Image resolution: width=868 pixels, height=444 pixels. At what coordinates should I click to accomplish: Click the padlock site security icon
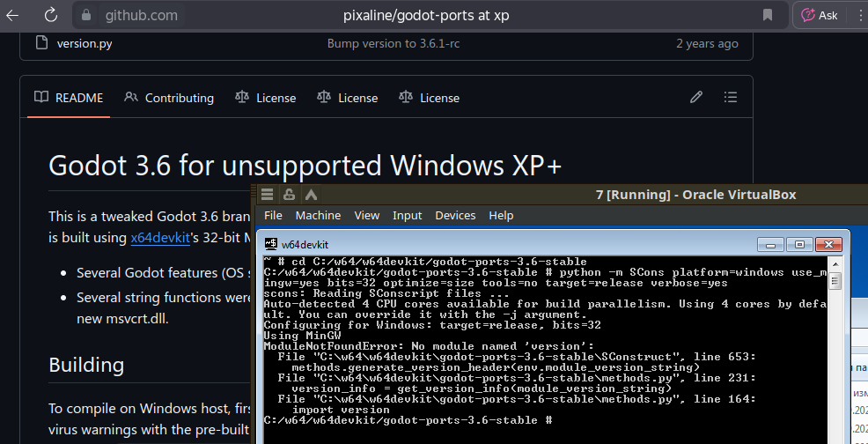tap(85, 15)
